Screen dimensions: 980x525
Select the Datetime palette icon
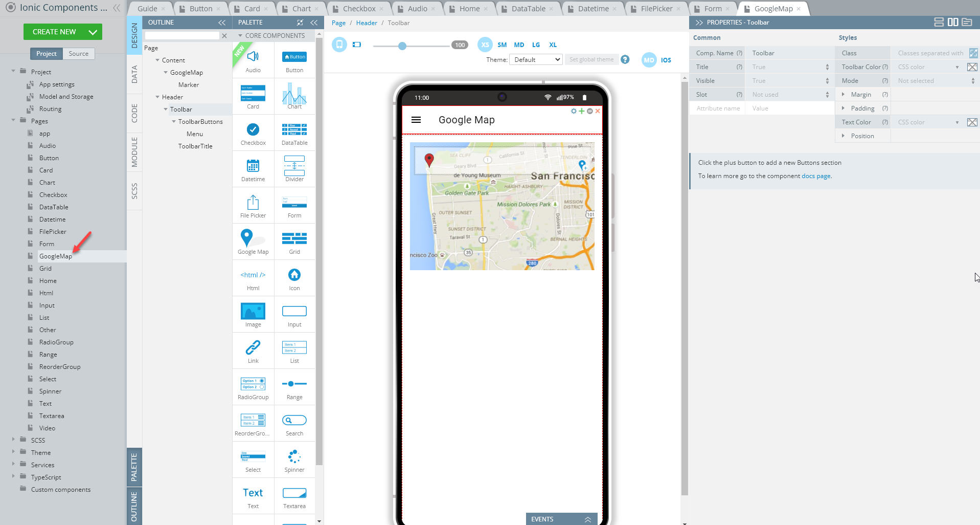(x=253, y=169)
